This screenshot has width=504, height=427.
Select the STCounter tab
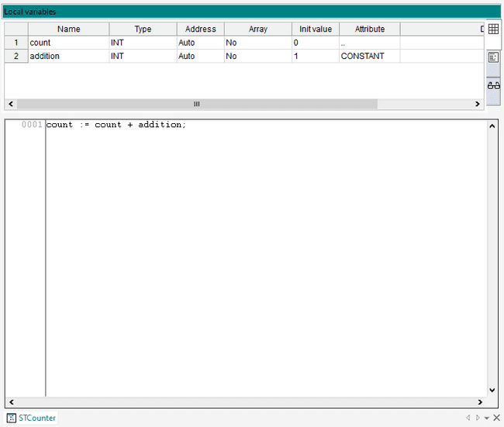[37, 418]
